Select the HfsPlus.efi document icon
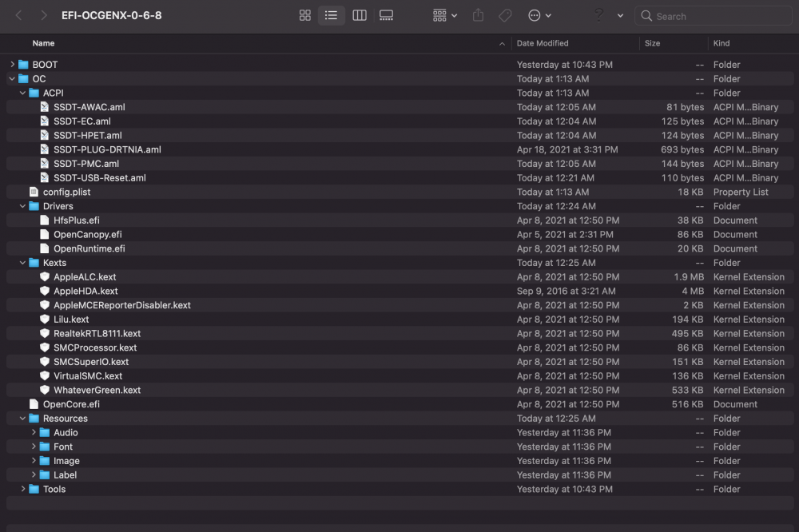 (44, 220)
